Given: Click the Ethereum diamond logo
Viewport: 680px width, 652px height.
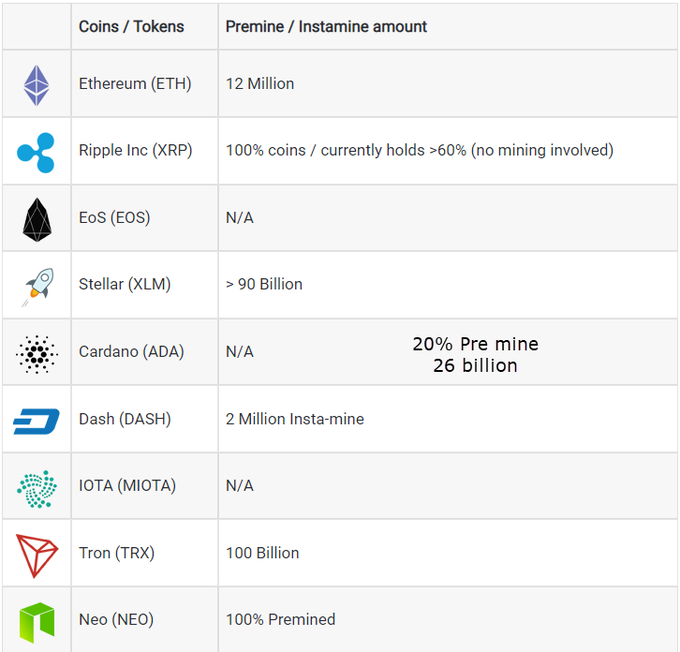Looking at the screenshot, I should 36,85.
